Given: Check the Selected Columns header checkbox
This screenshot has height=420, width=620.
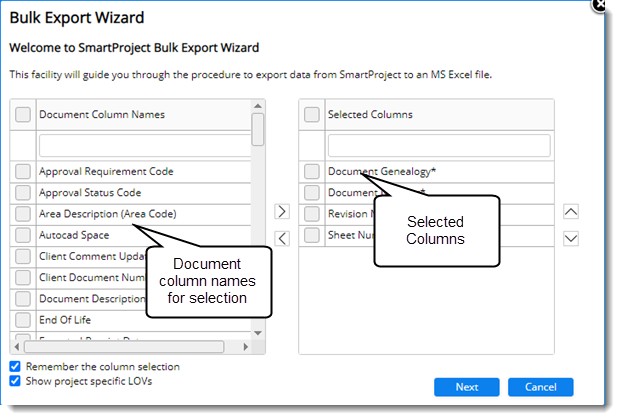Looking at the screenshot, I should coord(312,115).
